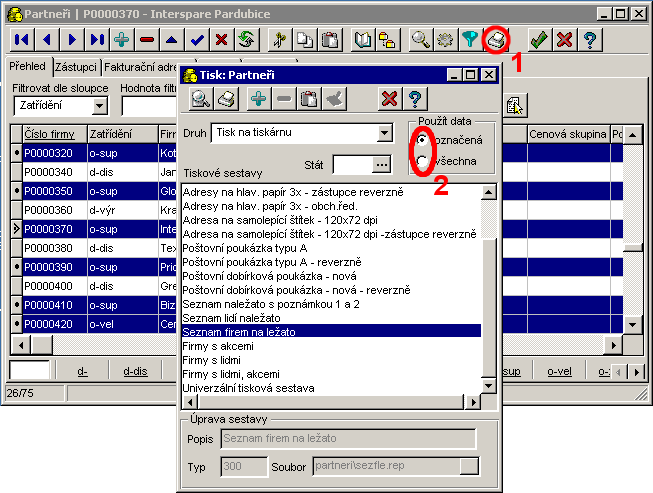Select the 'všechna' radio button
The height and width of the screenshot is (493, 653).
pyautogui.click(x=423, y=160)
